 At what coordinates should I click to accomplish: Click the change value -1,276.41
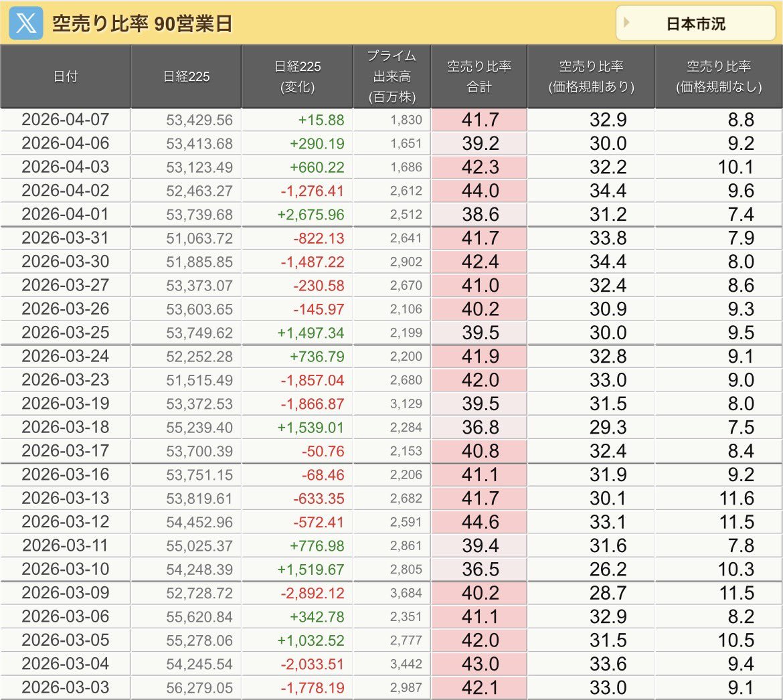pos(313,191)
